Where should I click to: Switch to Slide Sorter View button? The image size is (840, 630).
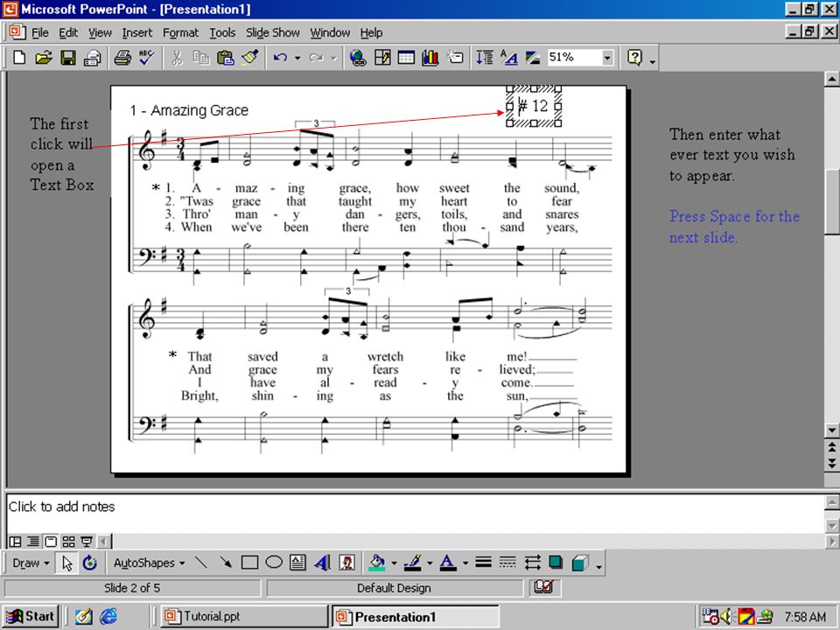coord(68,542)
